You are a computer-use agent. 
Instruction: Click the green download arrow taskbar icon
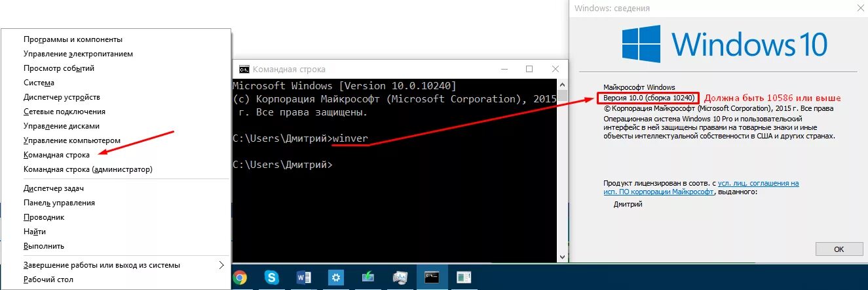tap(368, 278)
